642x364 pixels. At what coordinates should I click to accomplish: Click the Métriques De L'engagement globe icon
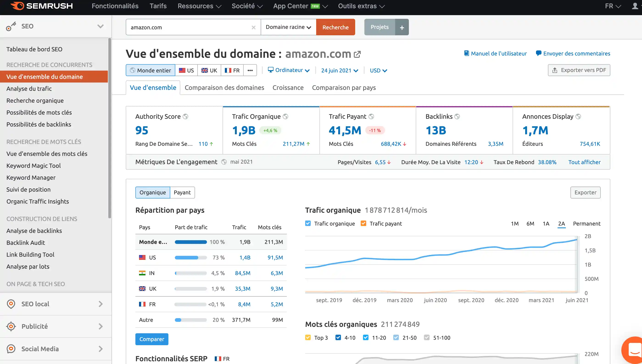coord(224,162)
